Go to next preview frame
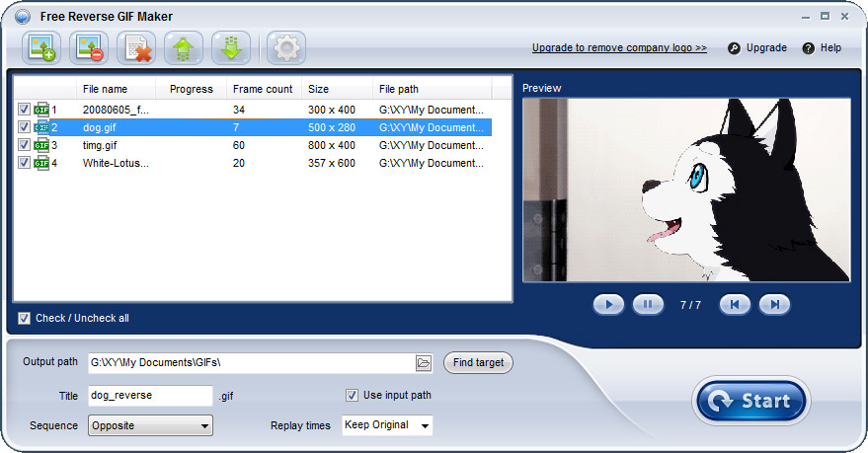The image size is (868, 453). click(774, 304)
